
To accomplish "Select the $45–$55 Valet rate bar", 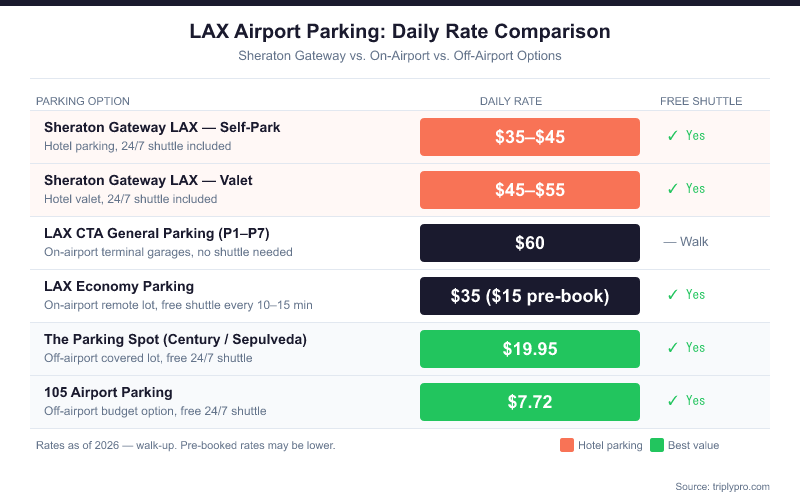I will [530, 190].
